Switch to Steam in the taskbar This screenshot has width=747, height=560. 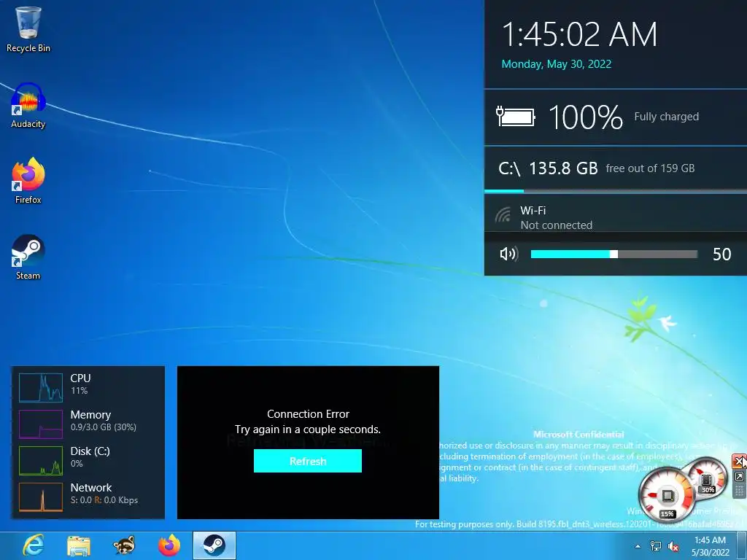[214, 545]
